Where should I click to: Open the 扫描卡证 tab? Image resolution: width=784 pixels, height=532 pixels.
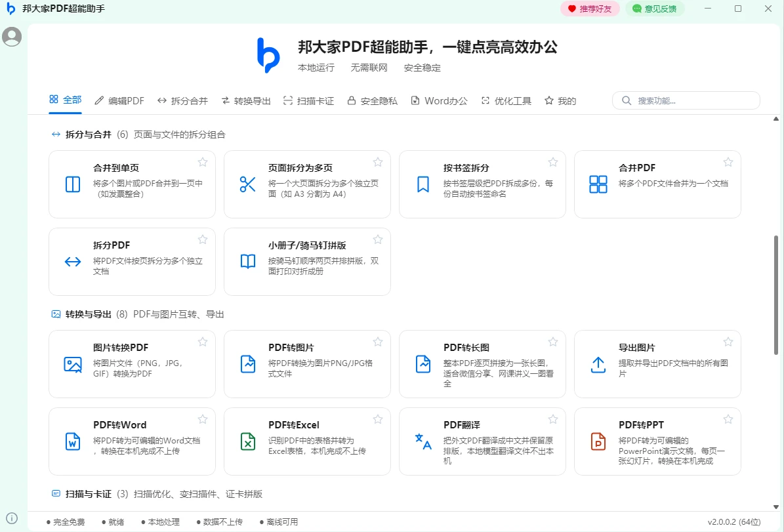coord(308,100)
